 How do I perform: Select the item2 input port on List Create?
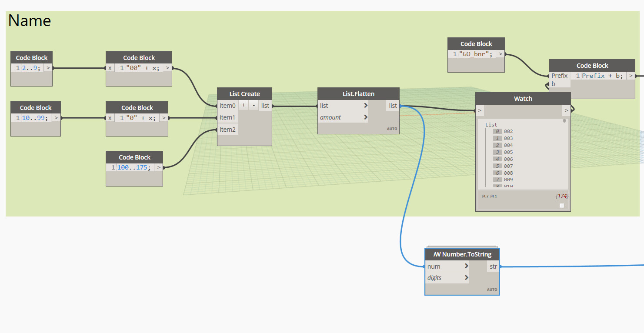227,129
